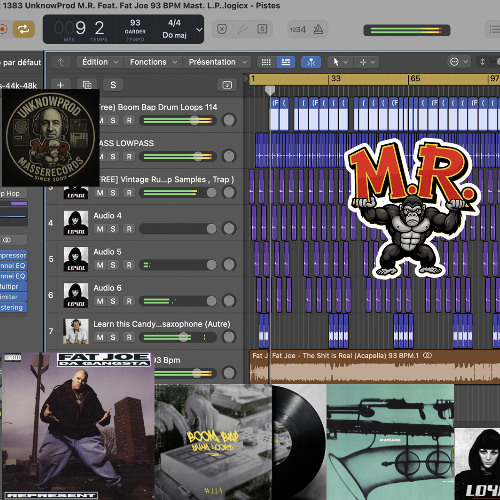Mute the Audio 4 track
The height and width of the screenshot is (500, 500).
point(100,229)
